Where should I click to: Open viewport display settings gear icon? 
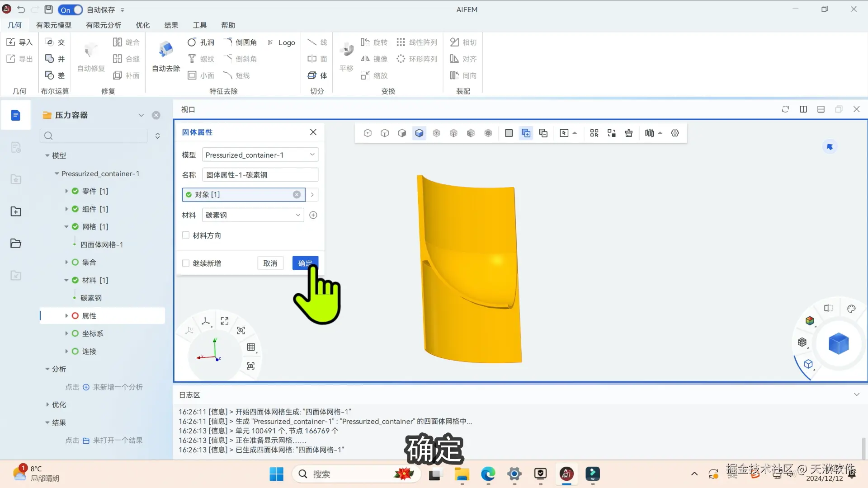tap(675, 133)
